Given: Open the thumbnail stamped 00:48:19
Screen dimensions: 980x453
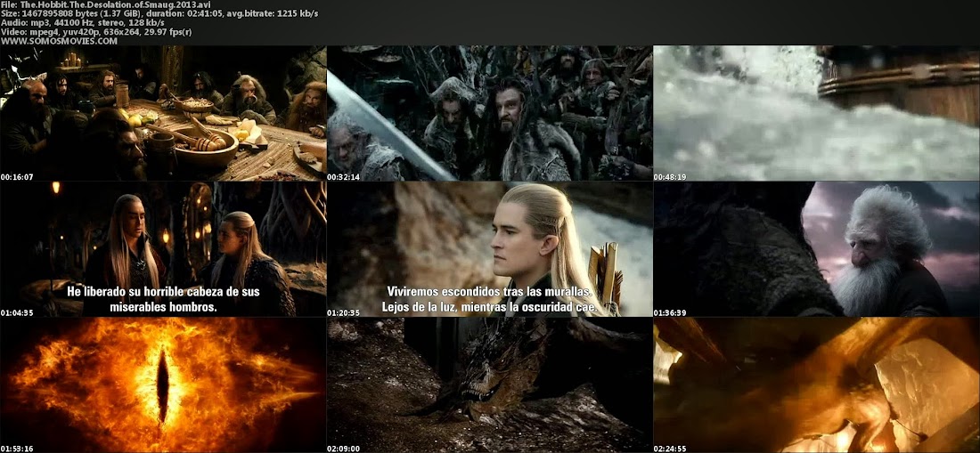Looking at the screenshot, I should (816, 113).
